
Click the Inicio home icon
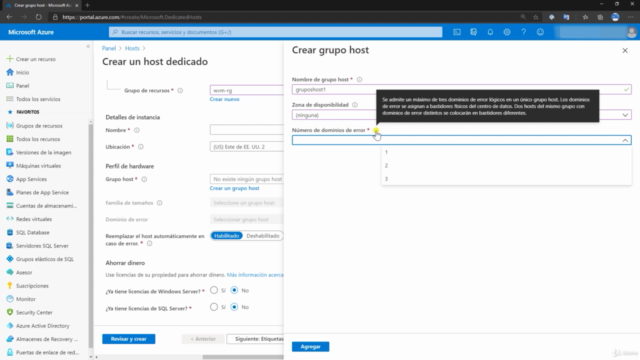[10, 72]
